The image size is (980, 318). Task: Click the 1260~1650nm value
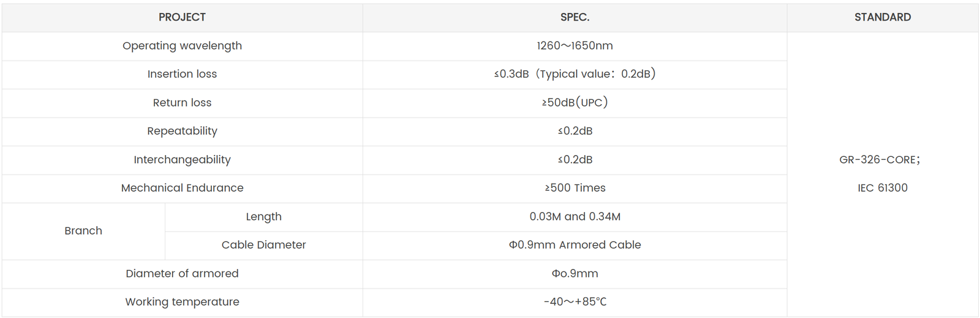coord(575,45)
